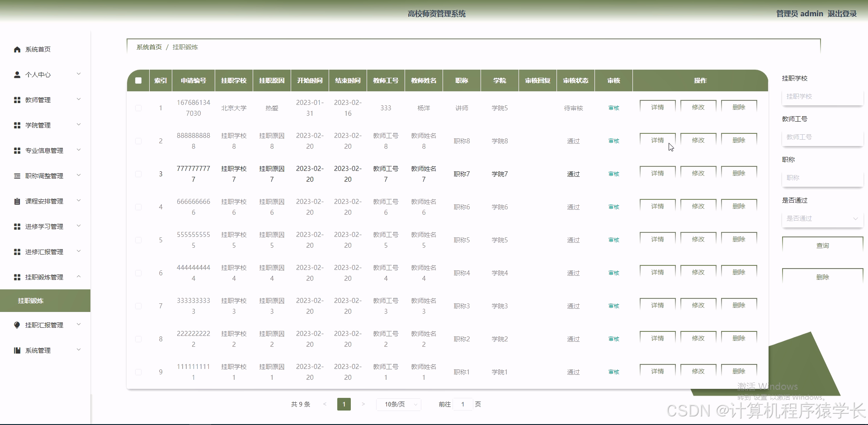Expand the 职称调整管理 menu chevron
Screen dimensions: 868x425
[79, 175]
